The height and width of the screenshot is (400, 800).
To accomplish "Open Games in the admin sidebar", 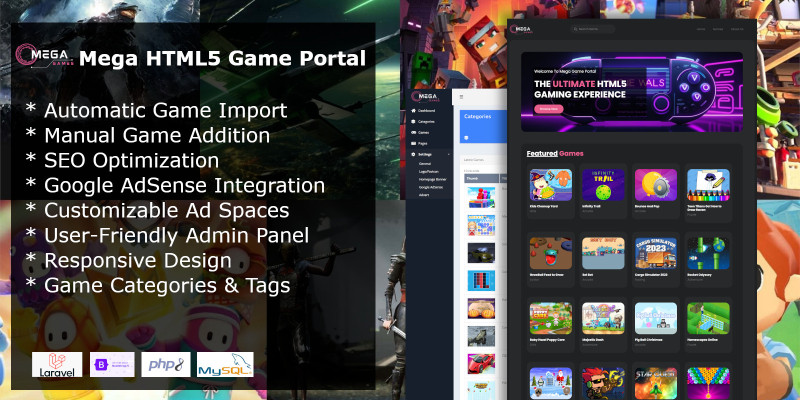I will [424, 132].
